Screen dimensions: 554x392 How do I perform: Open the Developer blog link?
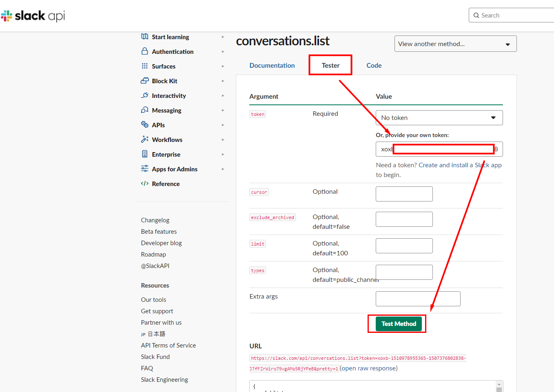tap(161, 243)
